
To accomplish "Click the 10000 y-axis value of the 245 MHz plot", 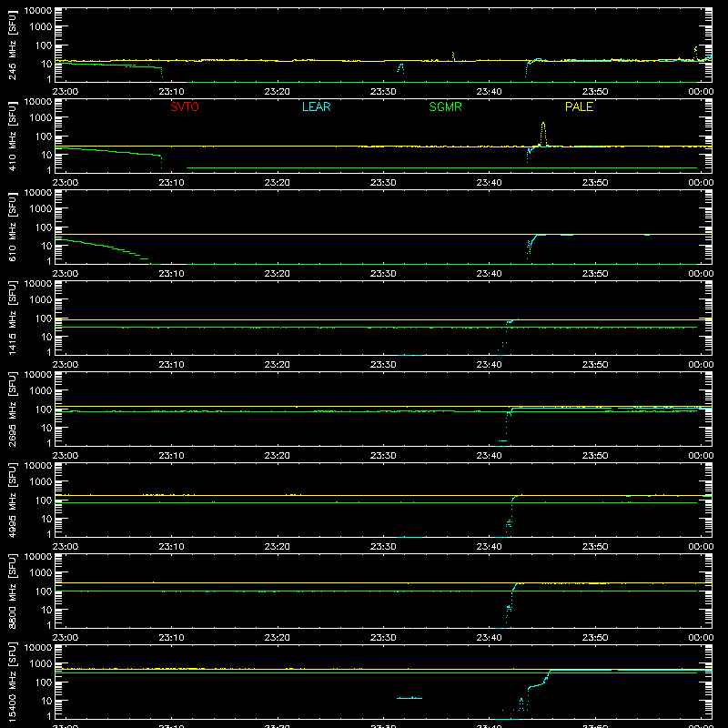I will pyautogui.click(x=38, y=11).
